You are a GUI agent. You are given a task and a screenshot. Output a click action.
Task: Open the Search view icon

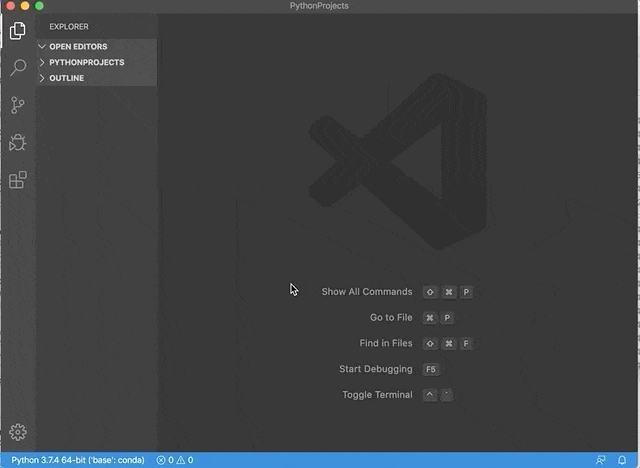point(18,67)
